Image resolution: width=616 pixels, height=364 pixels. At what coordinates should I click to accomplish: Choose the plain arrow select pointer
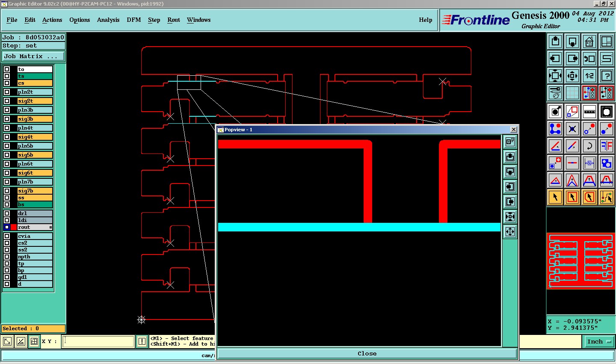(x=555, y=197)
